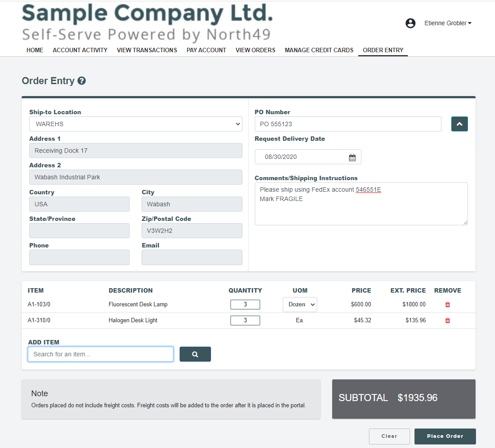Change the Dozen unit of measure dropdown
495x448 pixels.
click(299, 305)
